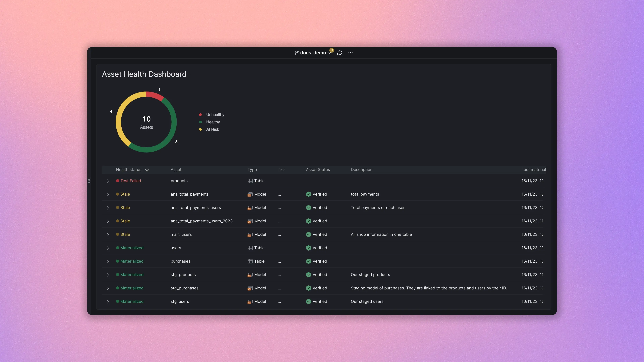The width and height of the screenshot is (644, 362).
Task: Expand the products row chevron
Action: pos(108,181)
